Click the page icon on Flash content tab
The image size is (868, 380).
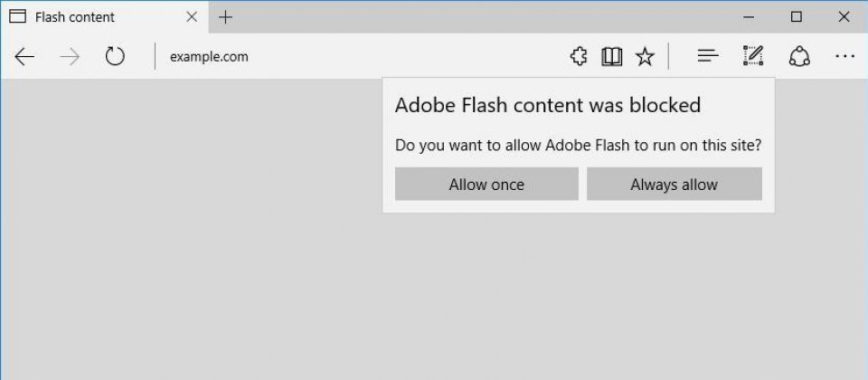coord(18,16)
